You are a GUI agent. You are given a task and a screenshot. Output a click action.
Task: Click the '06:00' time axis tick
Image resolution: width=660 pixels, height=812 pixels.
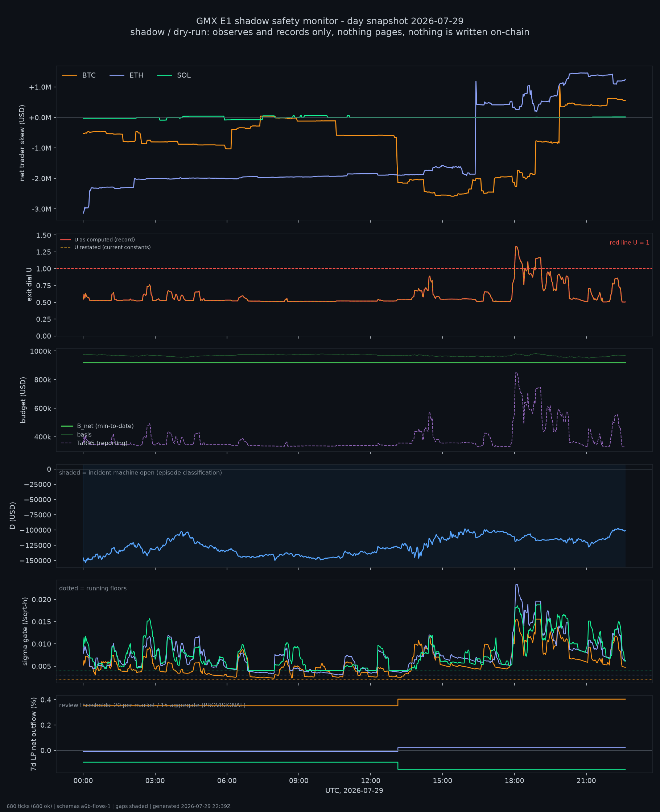(227, 781)
